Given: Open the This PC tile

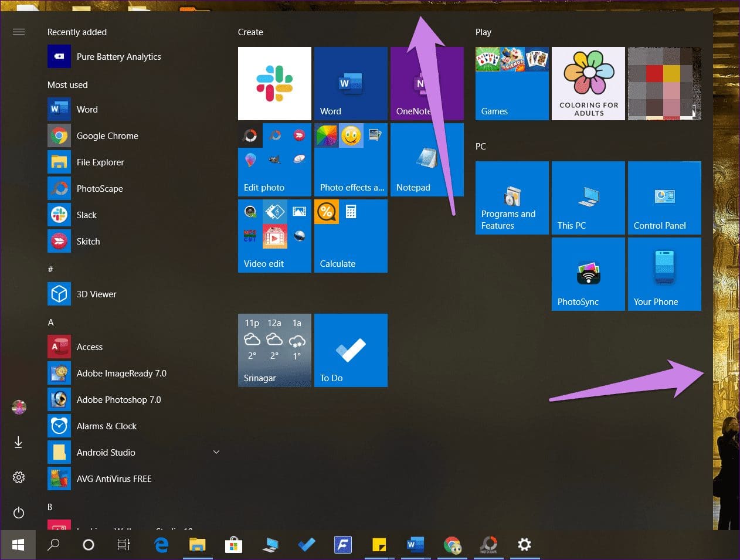Looking at the screenshot, I should (588, 198).
